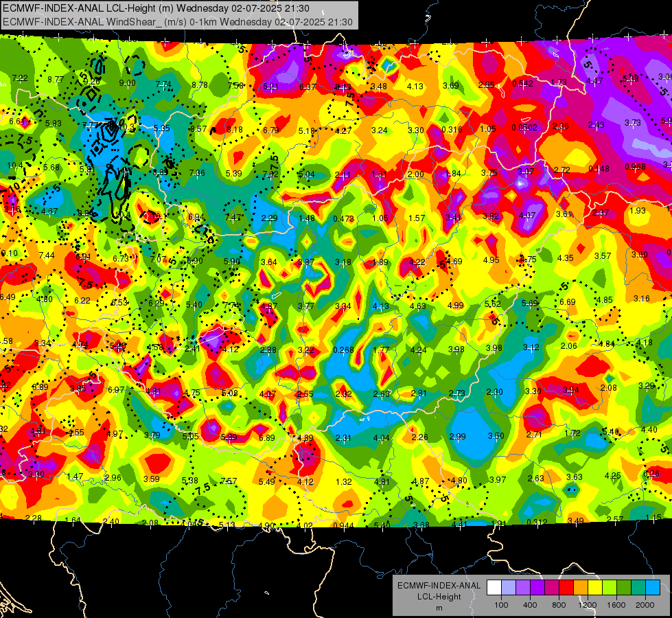Click the magenta legend swatch
The height and width of the screenshot is (618, 672).
(x=552, y=588)
